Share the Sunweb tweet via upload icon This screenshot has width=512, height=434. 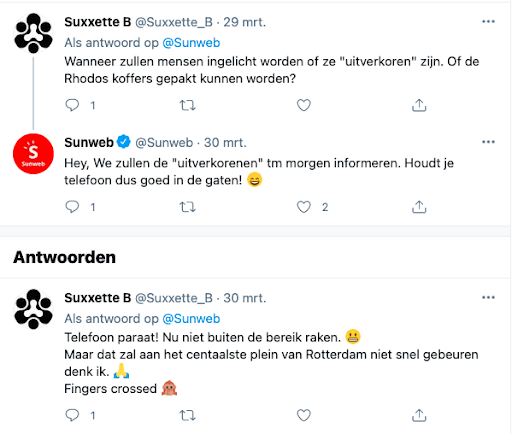(419, 207)
